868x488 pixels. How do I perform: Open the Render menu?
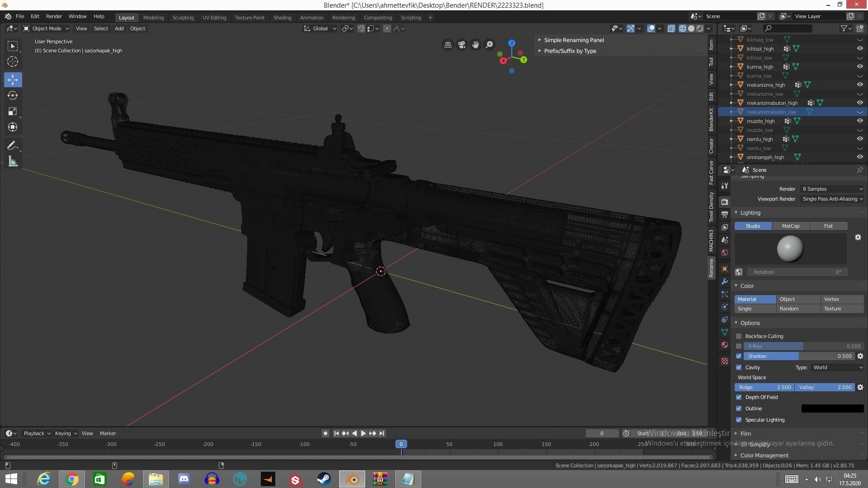click(x=54, y=16)
